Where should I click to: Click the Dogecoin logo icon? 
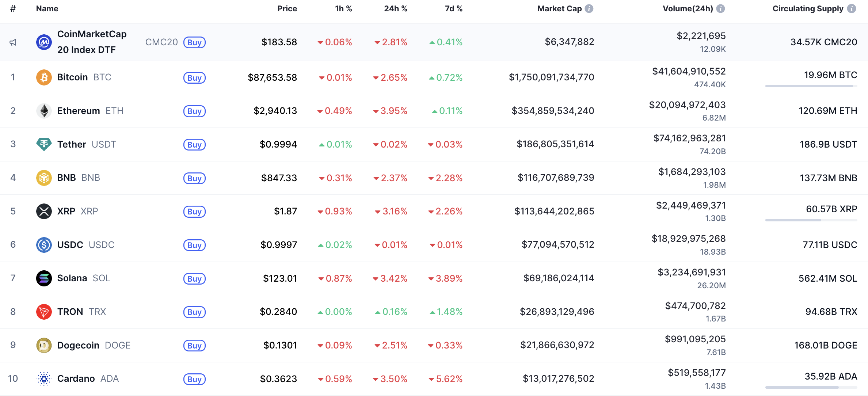[x=44, y=345]
